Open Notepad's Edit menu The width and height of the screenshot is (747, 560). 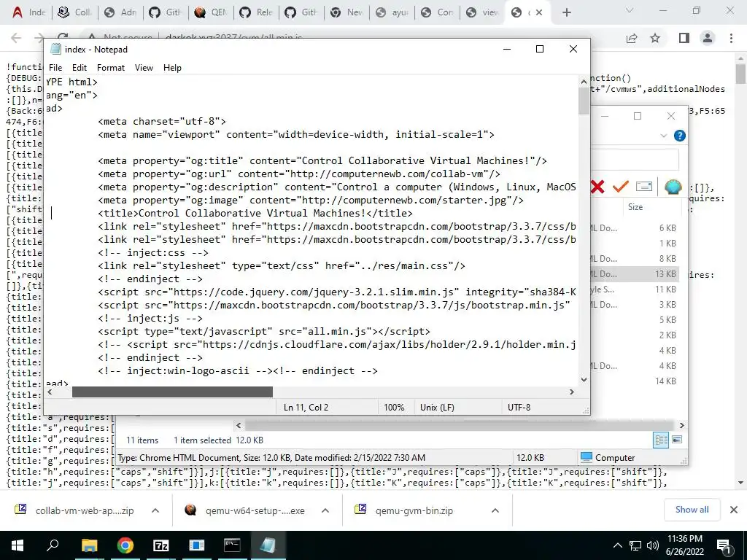tap(79, 68)
